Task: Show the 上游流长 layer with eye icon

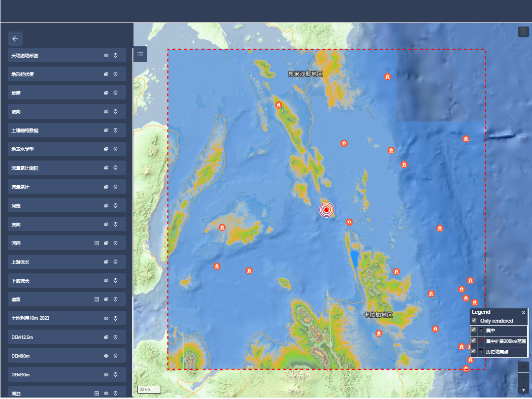Action: point(106,262)
